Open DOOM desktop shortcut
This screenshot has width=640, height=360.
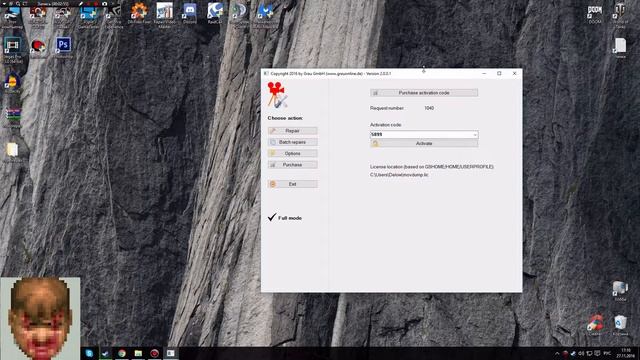point(595,11)
